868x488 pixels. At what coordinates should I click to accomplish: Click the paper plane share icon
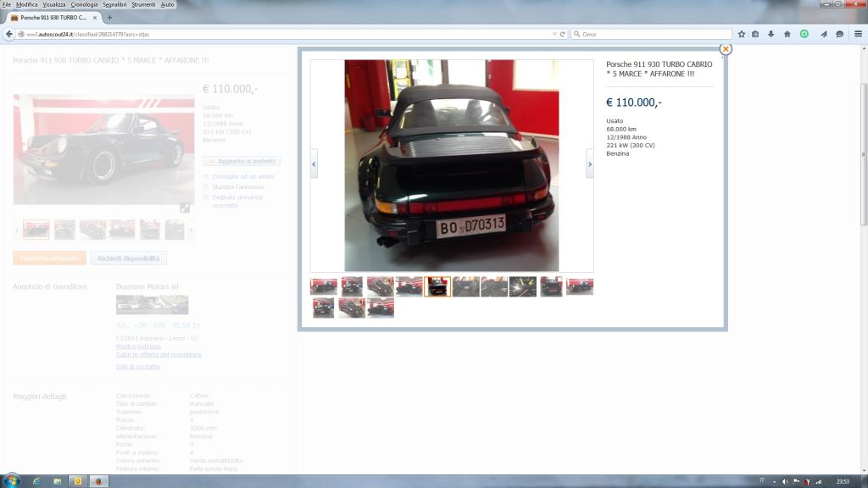[824, 34]
